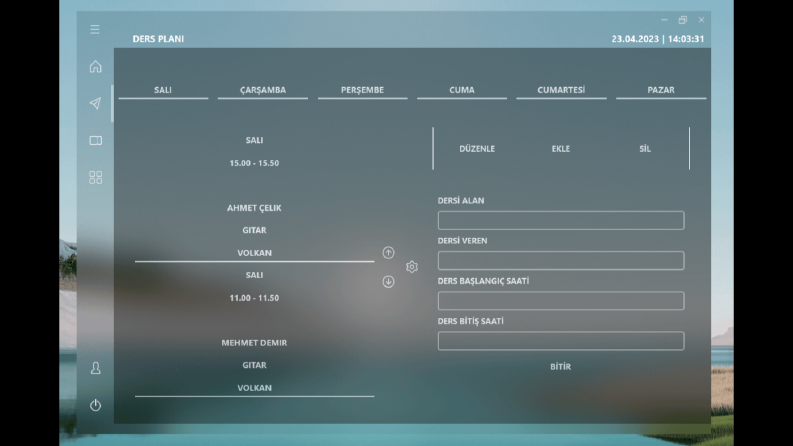Switch to the SALI day tab
This screenshot has height=446, width=793.
(x=163, y=90)
